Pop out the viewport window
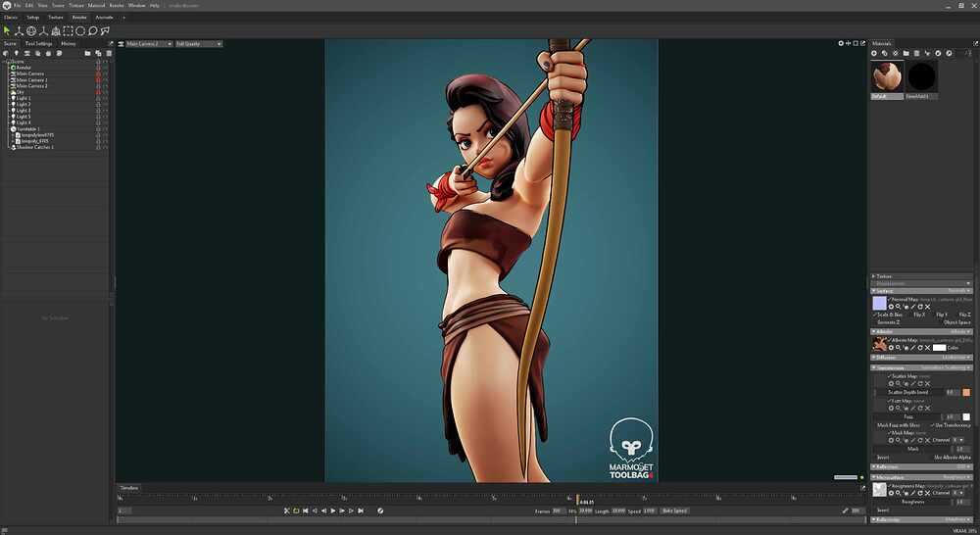The image size is (980, 535). (x=863, y=43)
